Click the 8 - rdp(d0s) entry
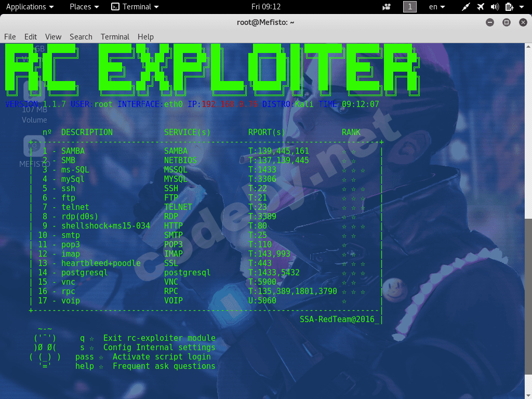Screen dimensions: 532x399 click(70, 216)
